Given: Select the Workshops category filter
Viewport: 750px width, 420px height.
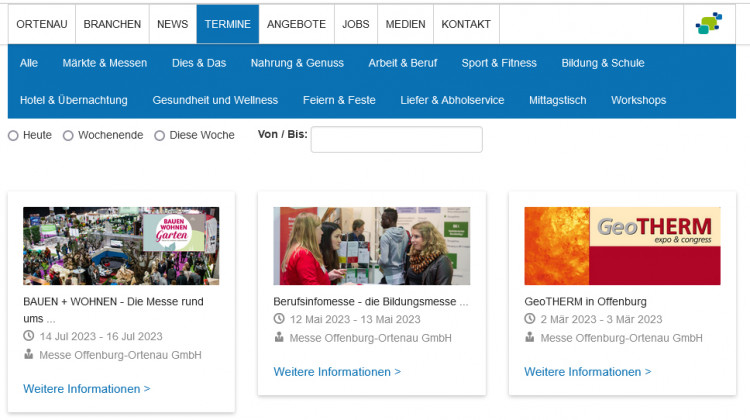Looking at the screenshot, I should coord(638,100).
